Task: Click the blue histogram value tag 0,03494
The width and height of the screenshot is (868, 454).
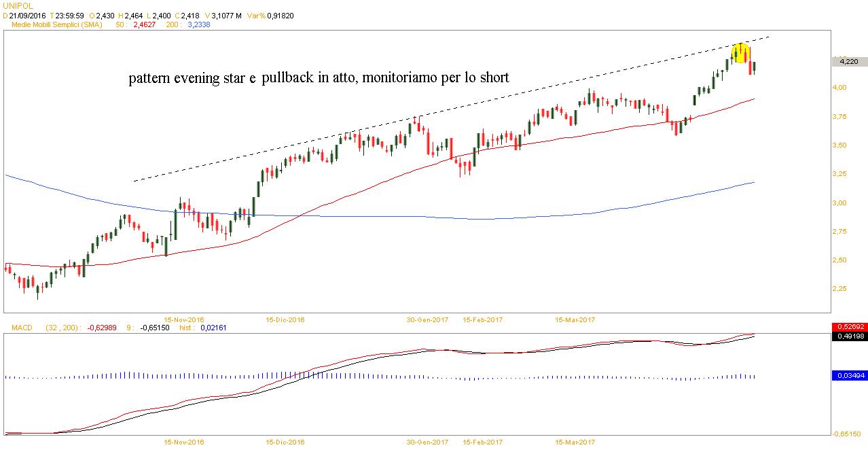Action: coord(849,375)
